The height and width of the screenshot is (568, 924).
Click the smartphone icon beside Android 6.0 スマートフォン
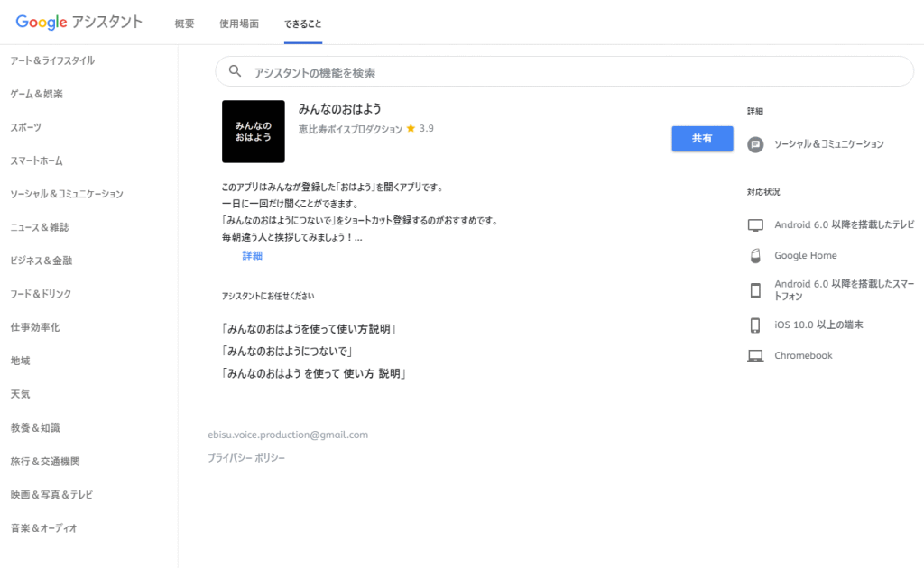[x=755, y=290]
